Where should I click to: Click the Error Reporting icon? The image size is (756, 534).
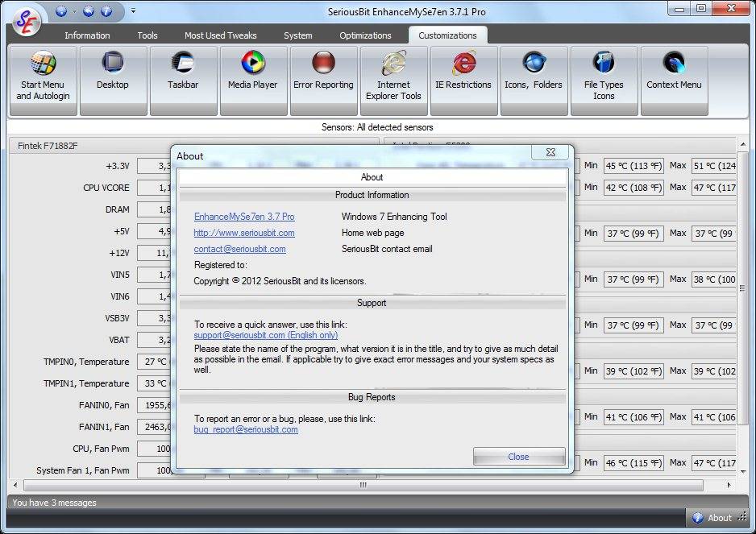point(323,81)
